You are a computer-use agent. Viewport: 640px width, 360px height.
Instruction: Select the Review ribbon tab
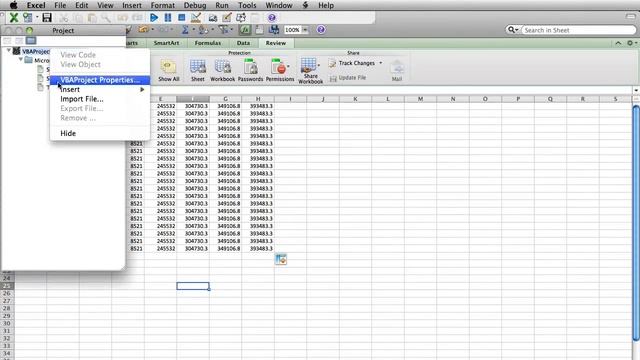[276, 43]
